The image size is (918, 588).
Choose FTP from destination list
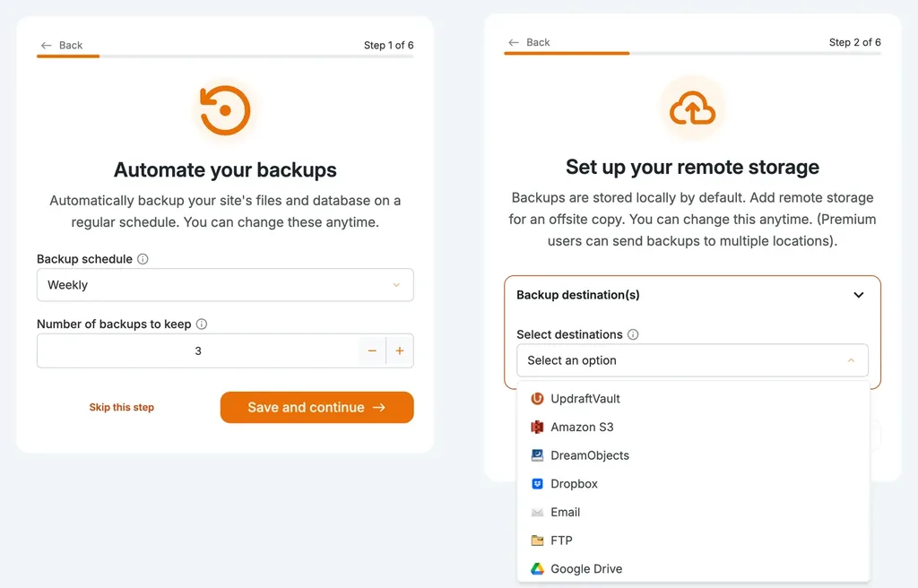tap(694, 540)
